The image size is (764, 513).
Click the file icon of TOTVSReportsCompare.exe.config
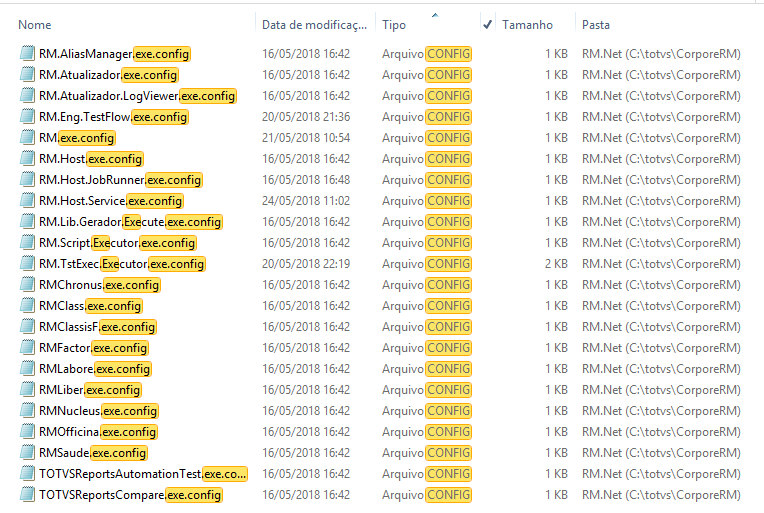[27, 494]
